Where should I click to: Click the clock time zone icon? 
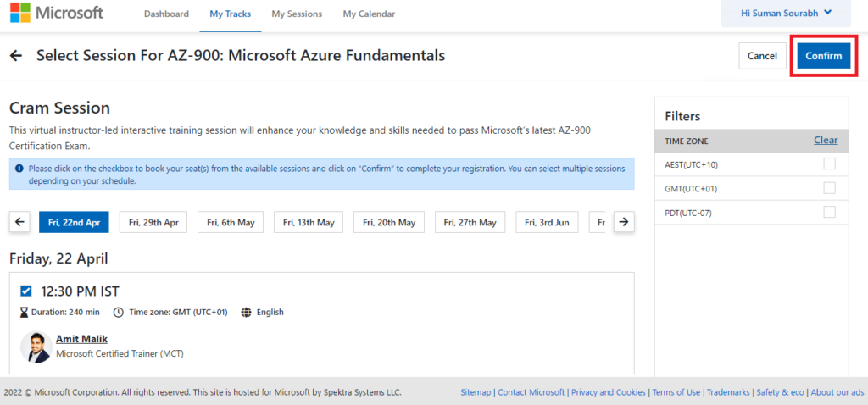pos(119,312)
